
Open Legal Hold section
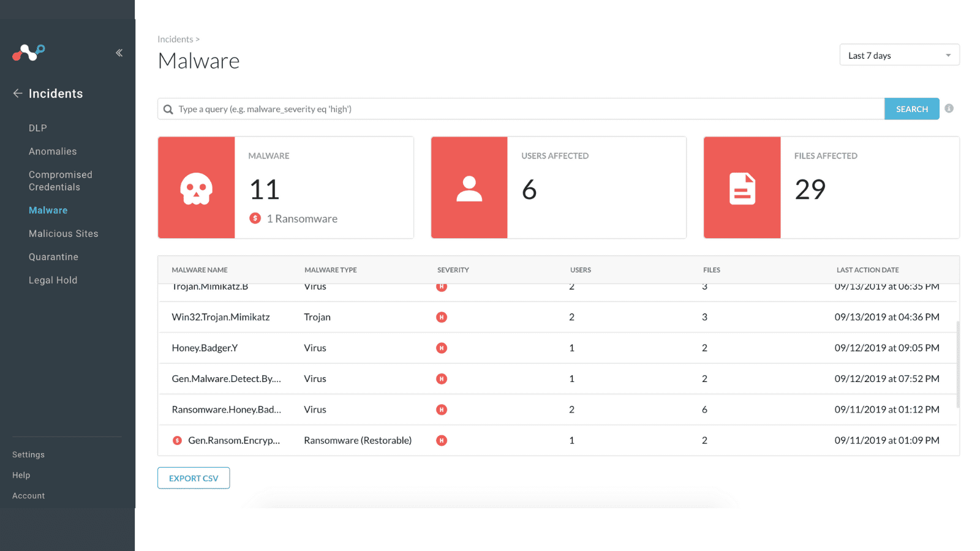click(x=53, y=280)
